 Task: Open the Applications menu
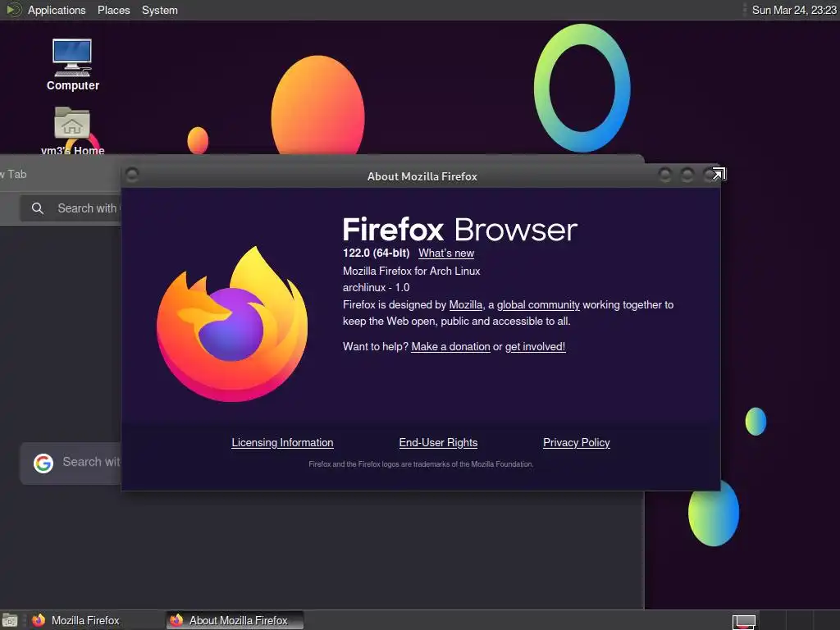[x=57, y=10]
